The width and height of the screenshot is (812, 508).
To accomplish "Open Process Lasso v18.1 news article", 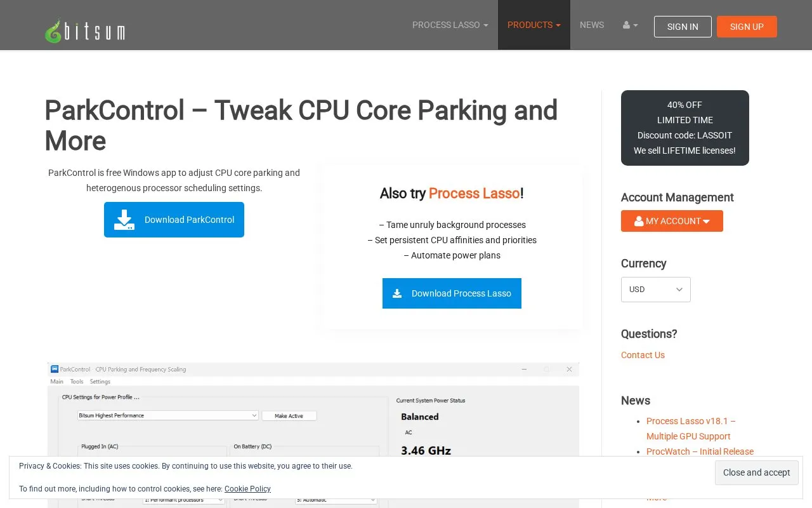I will pos(691,429).
